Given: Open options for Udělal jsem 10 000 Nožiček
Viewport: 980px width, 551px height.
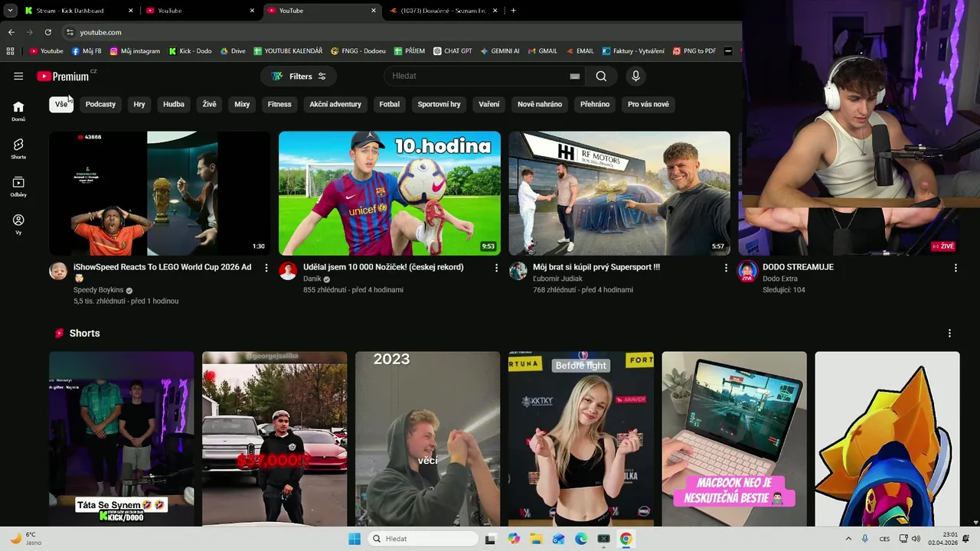Looking at the screenshot, I should click(x=496, y=268).
